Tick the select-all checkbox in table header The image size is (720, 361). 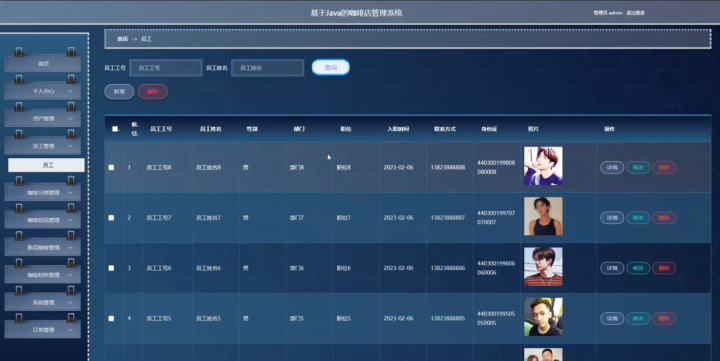click(x=115, y=129)
